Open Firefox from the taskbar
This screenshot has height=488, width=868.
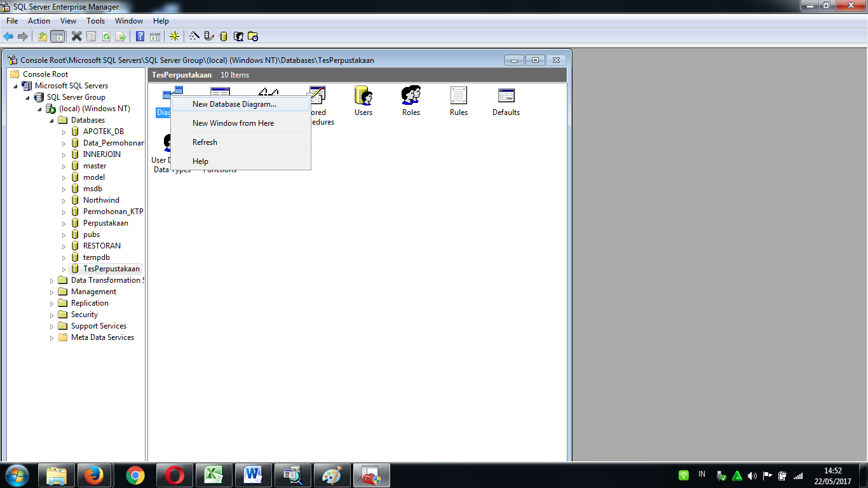pyautogui.click(x=95, y=475)
